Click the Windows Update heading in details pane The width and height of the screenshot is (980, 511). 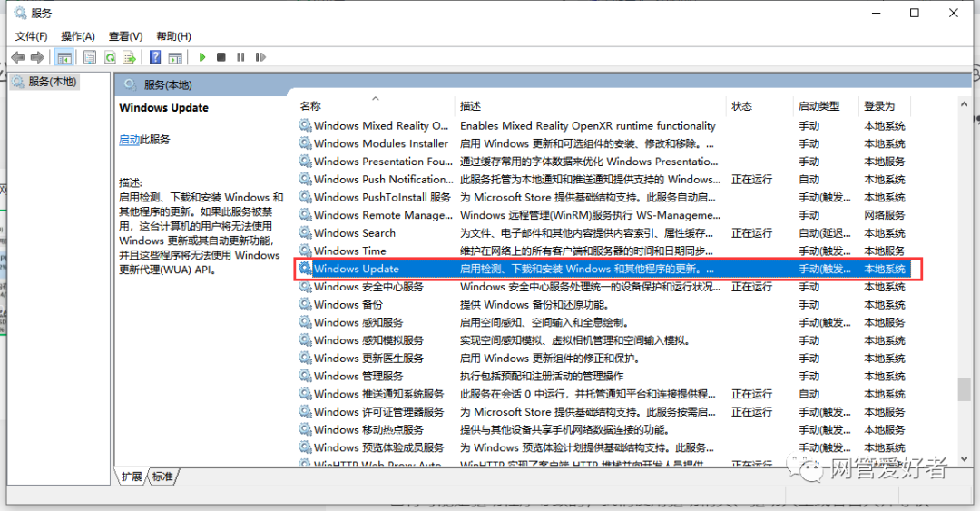tap(163, 108)
